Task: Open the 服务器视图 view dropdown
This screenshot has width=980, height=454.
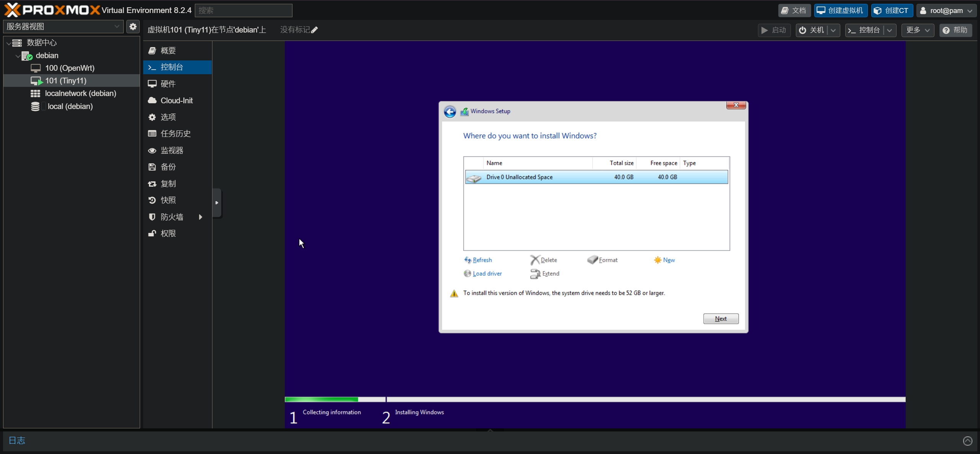Action: pyautogui.click(x=63, y=26)
